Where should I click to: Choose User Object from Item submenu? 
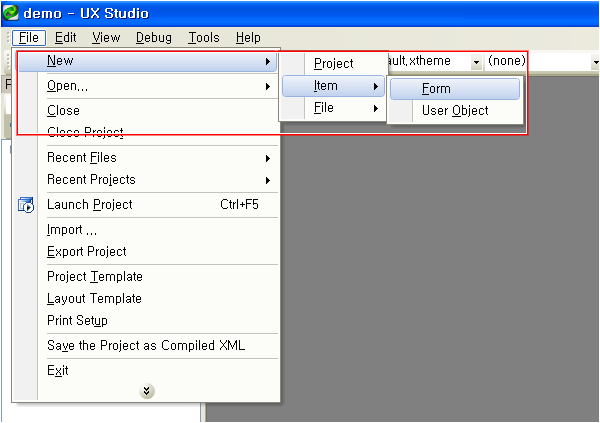tap(455, 111)
